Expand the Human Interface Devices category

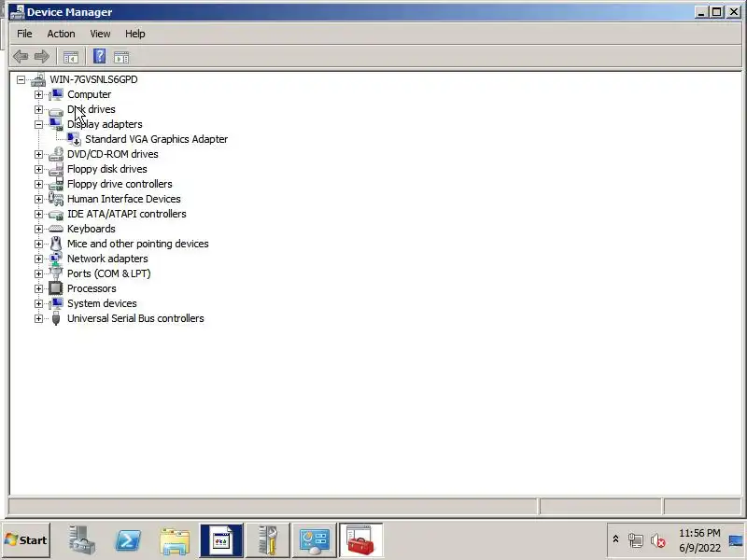(x=38, y=199)
